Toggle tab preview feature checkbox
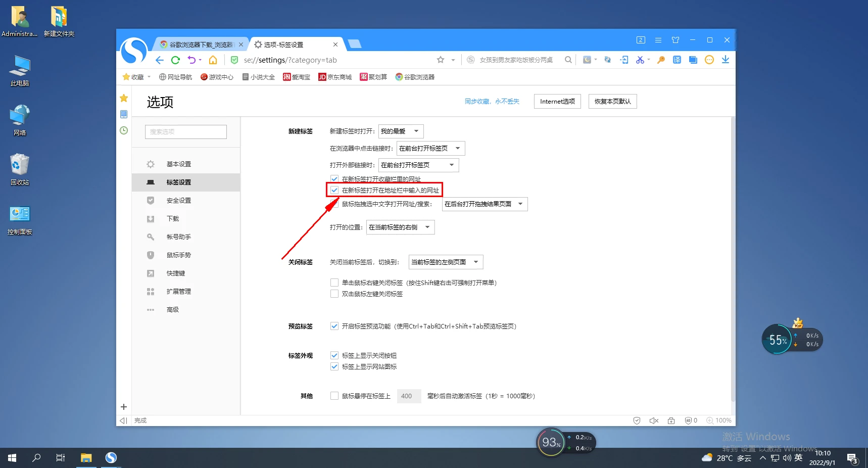868x468 pixels. click(x=334, y=326)
